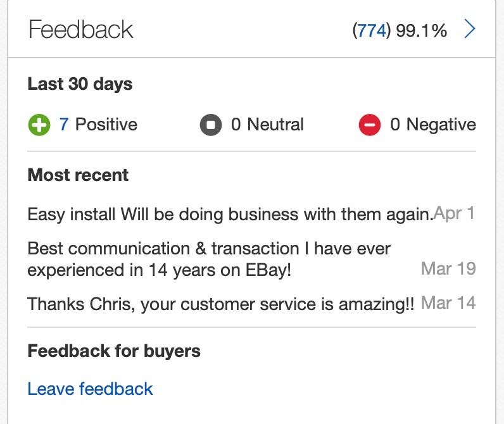Open the 'Easy install' feedback comment

[x=230, y=215]
